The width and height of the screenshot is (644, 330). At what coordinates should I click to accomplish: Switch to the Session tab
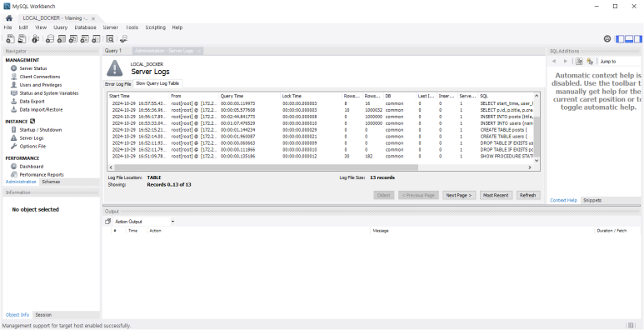[43, 315]
